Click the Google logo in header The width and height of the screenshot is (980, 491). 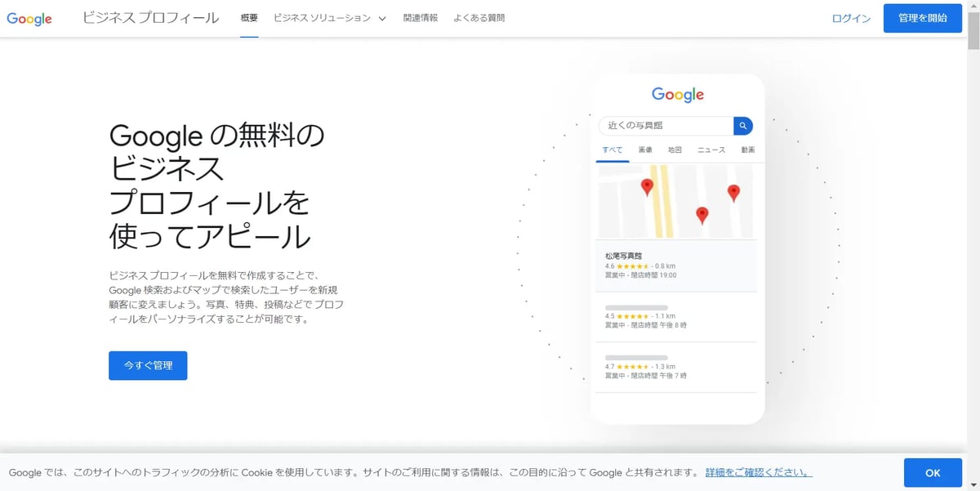[x=29, y=18]
